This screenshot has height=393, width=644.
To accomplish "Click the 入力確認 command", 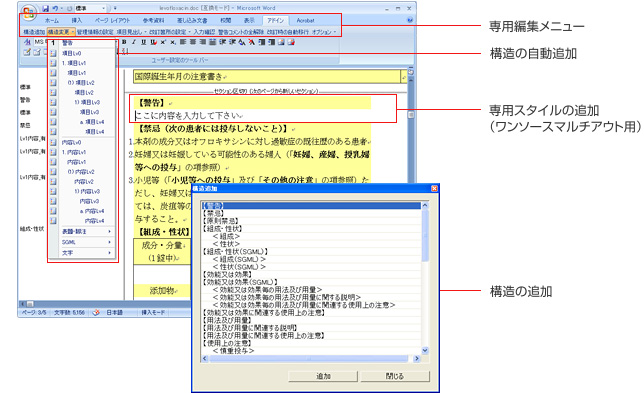I will (x=204, y=32).
